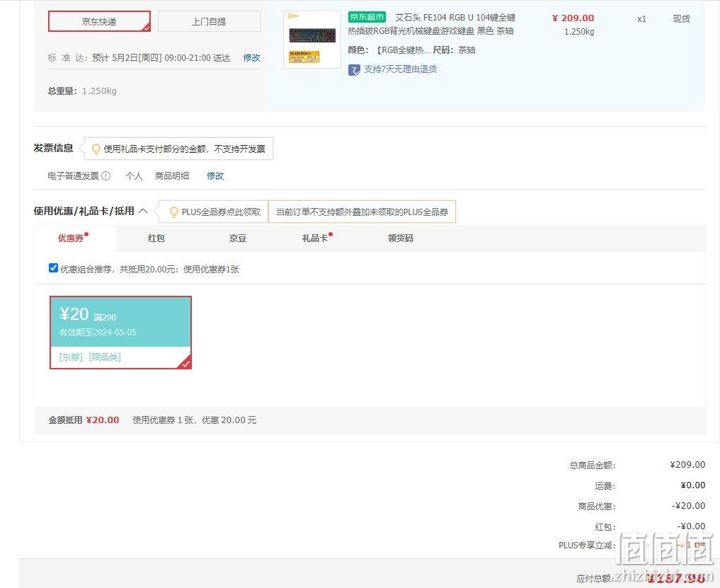
Task: Click 现货 stock status text
Action: [682, 19]
